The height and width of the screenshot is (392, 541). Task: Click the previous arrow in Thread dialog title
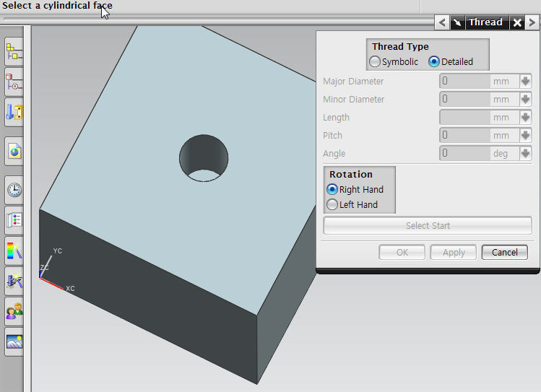[x=442, y=23]
